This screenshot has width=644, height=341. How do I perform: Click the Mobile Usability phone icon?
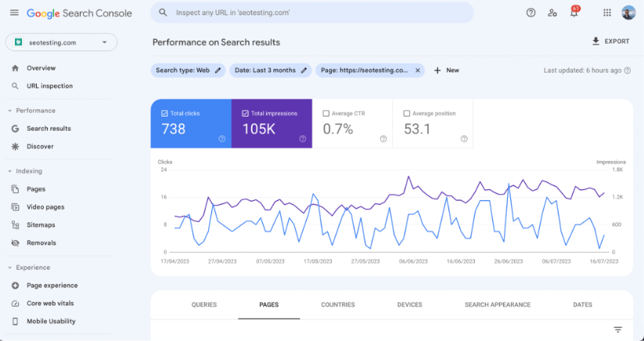15,321
